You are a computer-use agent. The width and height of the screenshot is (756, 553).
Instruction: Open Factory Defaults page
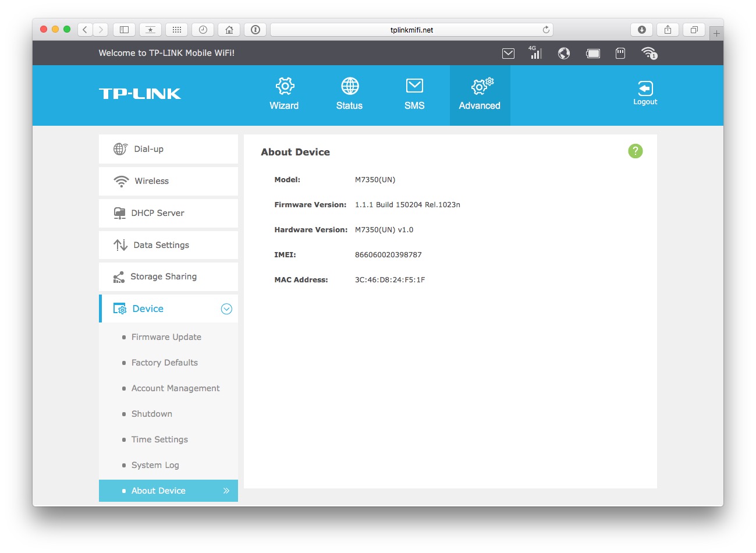[x=165, y=363]
